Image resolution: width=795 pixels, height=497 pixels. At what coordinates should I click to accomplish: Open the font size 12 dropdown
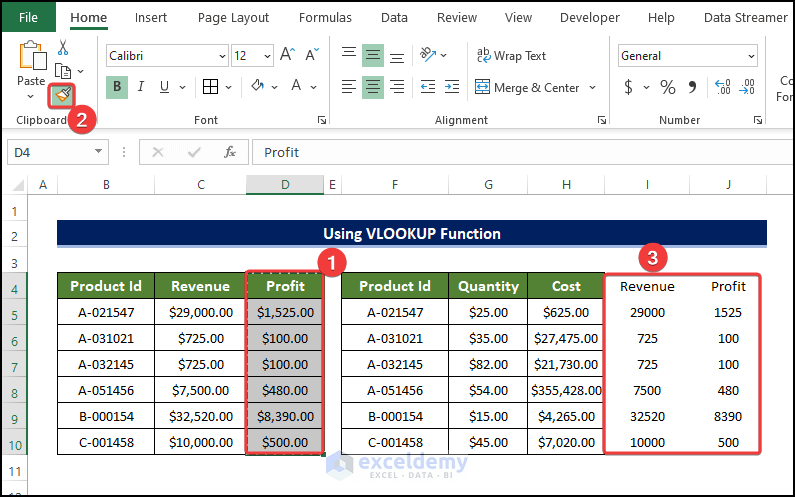tap(267, 56)
